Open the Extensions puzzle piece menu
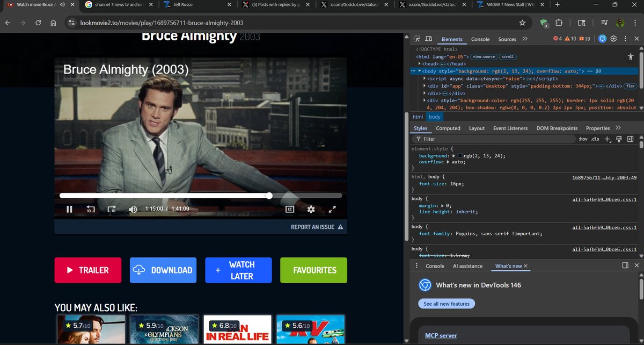Image resolution: width=644 pixels, height=345 pixels. click(559, 23)
